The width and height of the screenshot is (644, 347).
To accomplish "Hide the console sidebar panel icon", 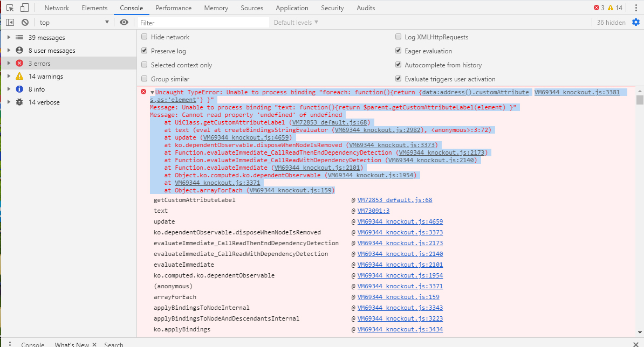I will (x=10, y=23).
